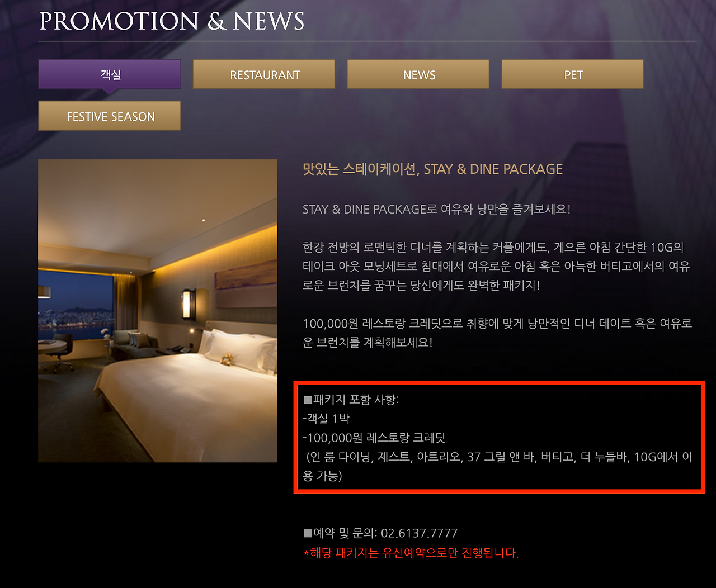This screenshot has height=588, width=716.
Task: Open the PET promotions tab
Action: click(x=573, y=74)
